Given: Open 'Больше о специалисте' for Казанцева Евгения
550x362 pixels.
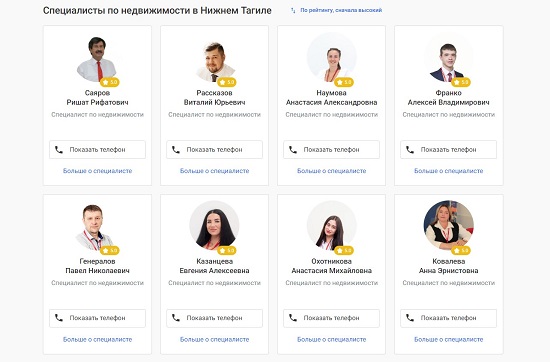Looking at the screenshot, I should click(x=215, y=339).
